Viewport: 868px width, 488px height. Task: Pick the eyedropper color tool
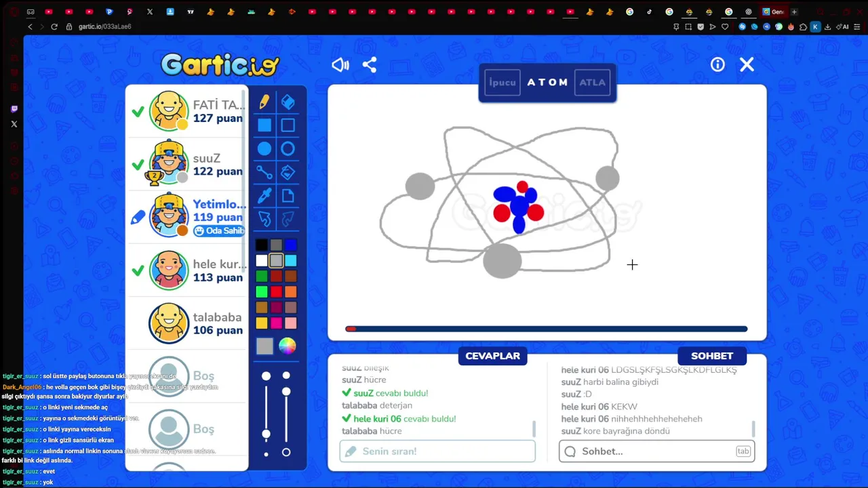point(264,196)
